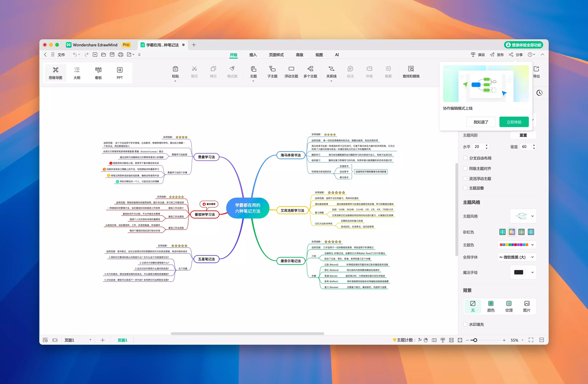
Task: Expand the quick access toolbar chevron
Action: coord(139,55)
